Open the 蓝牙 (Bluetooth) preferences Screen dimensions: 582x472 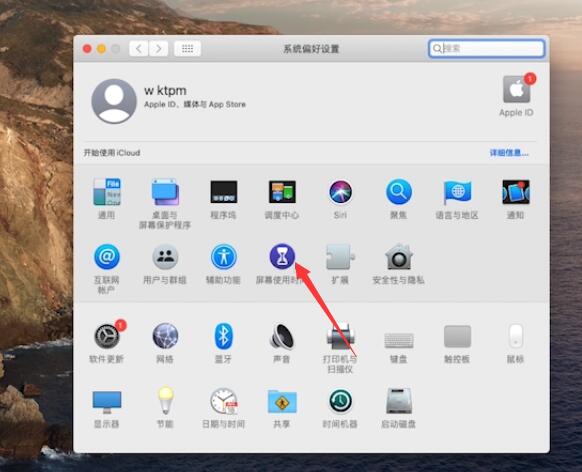[x=224, y=336]
